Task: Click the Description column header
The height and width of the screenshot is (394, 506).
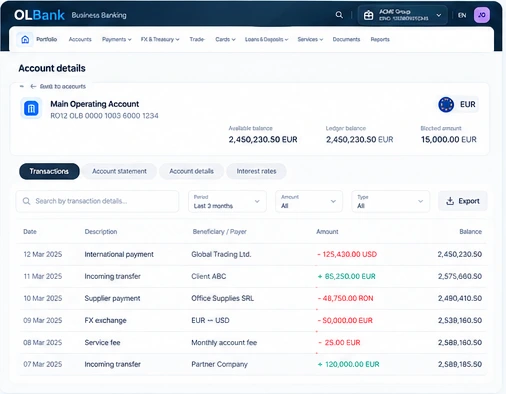Action: pyautogui.click(x=101, y=232)
